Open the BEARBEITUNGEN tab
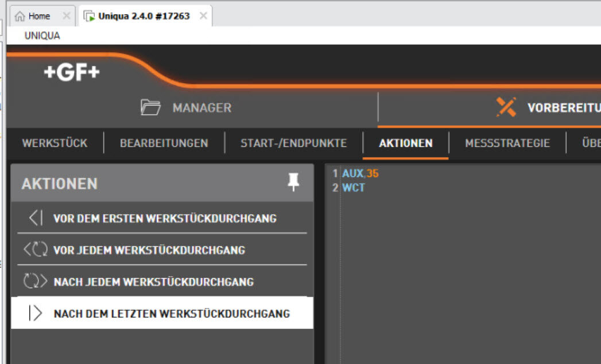 click(x=164, y=143)
